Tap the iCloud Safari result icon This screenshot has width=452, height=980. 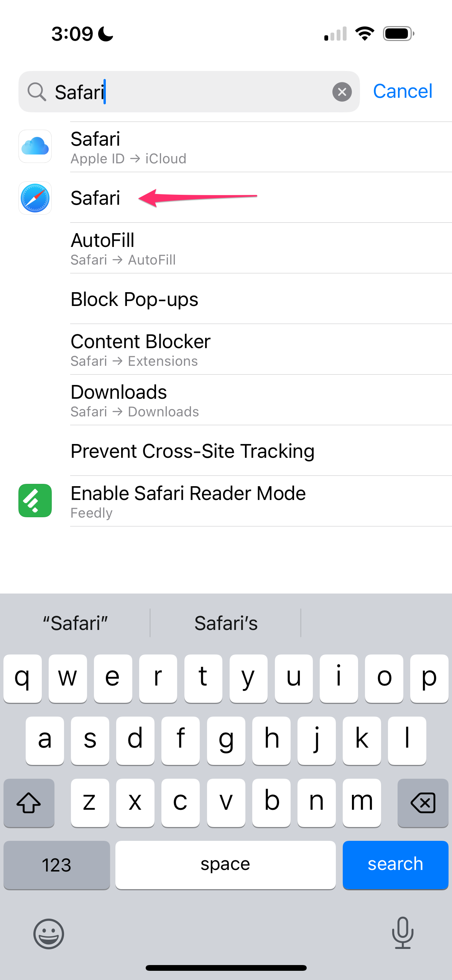point(35,146)
